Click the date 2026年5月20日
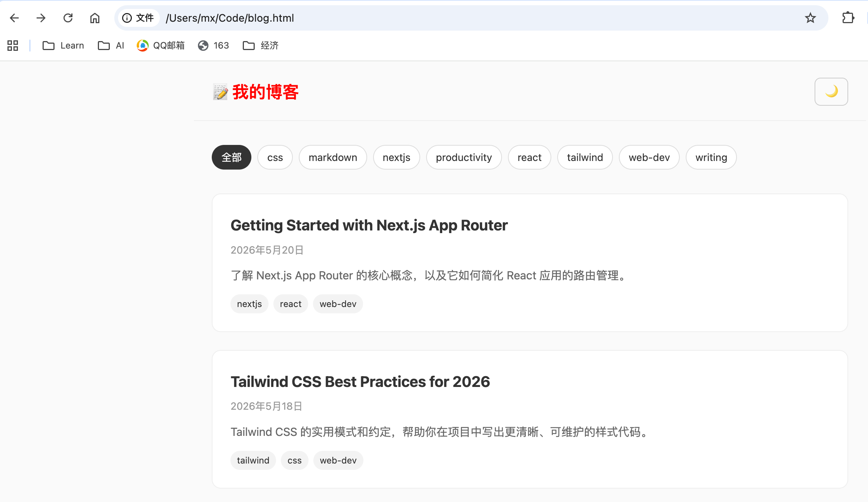The width and height of the screenshot is (868, 502). 267,250
